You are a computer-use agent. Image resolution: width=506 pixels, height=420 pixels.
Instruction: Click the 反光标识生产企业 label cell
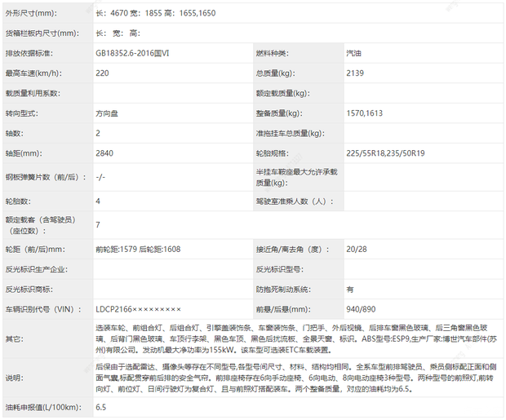point(37,269)
